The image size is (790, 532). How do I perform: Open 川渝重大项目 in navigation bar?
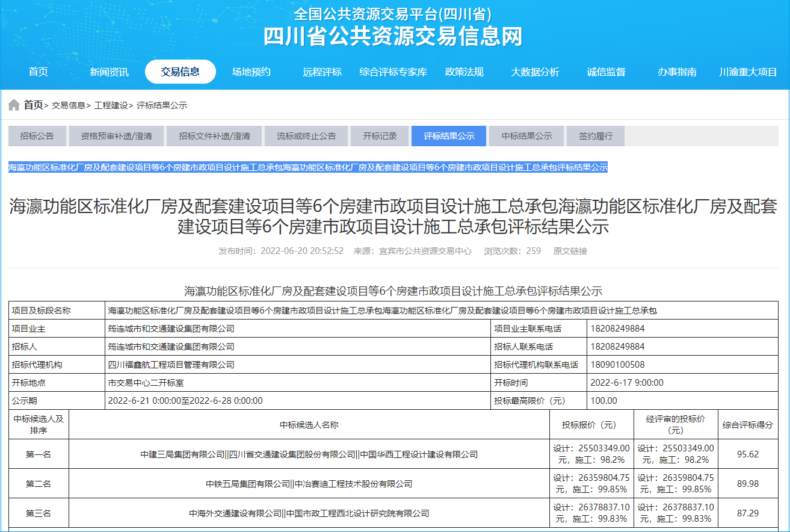(x=748, y=72)
